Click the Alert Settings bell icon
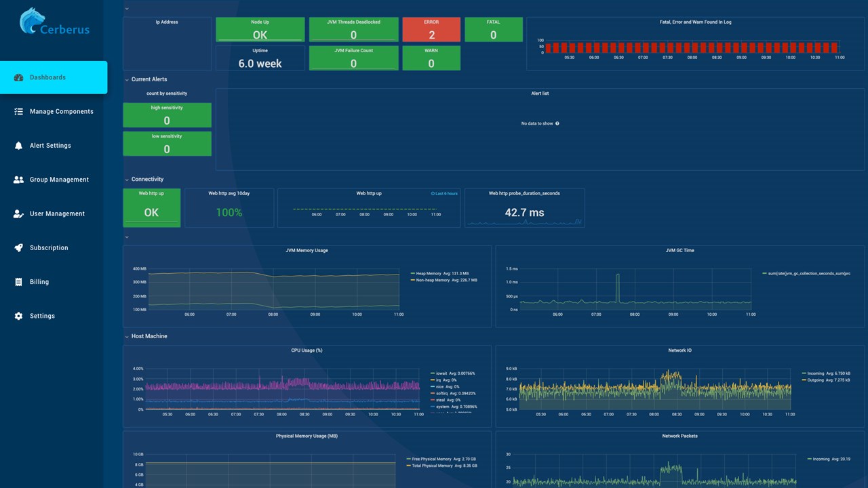The width and height of the screenshot is (868, 488). click(18, 146)
